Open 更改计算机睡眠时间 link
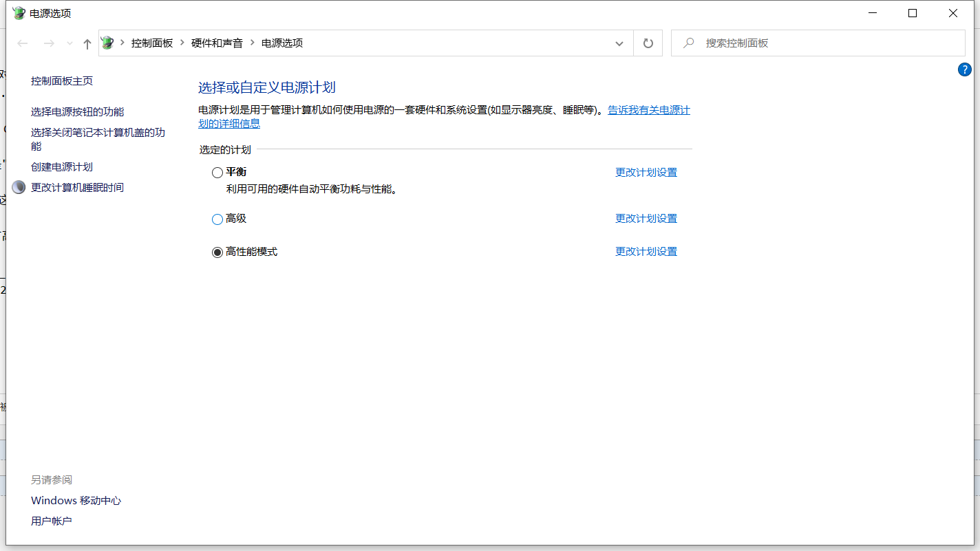 pyautogui.click(x=78, y=187)
